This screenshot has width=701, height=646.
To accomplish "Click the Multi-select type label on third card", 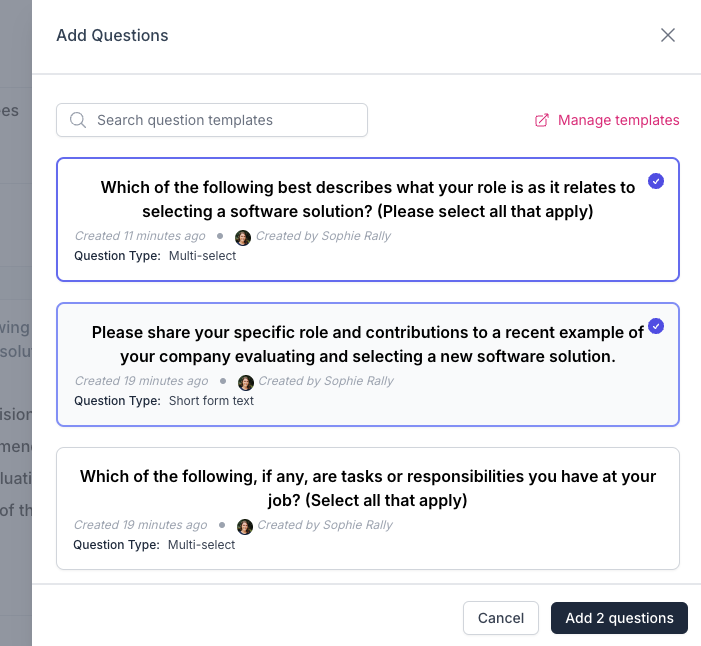I will click(202, 545).
